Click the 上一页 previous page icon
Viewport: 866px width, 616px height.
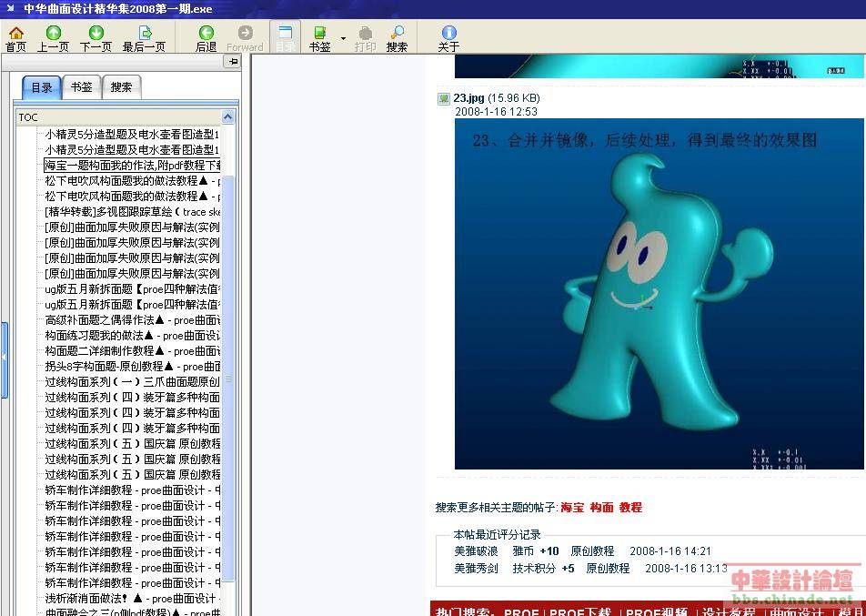[53, 38]
